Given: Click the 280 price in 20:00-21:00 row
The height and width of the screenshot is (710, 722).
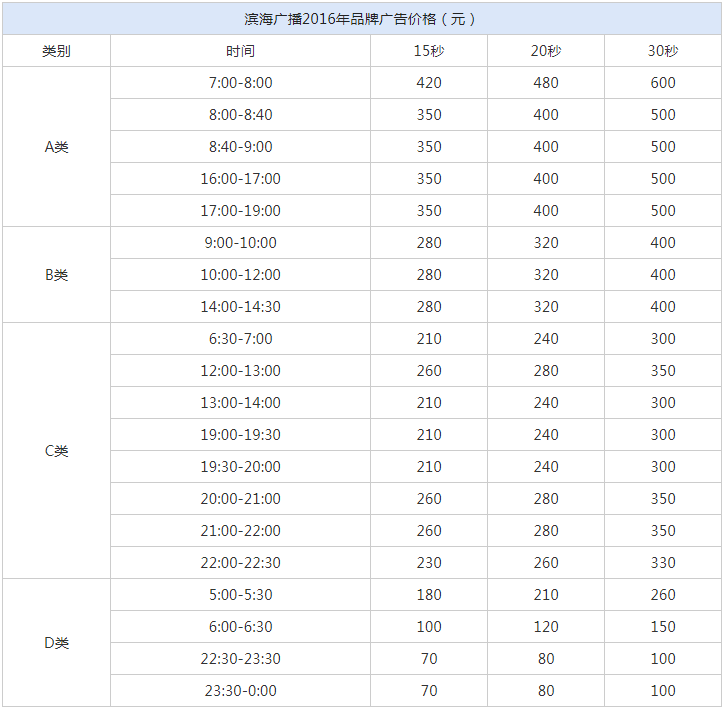Looking at the screenshot, I should [546, 499].
